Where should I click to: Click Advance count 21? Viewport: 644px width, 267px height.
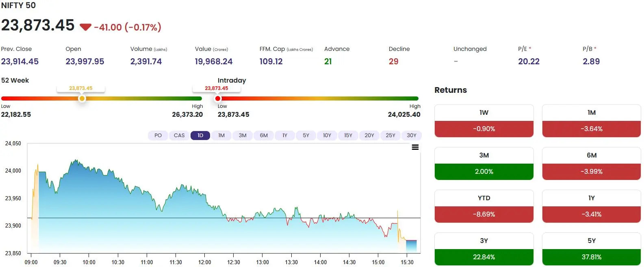coord(328,61)
